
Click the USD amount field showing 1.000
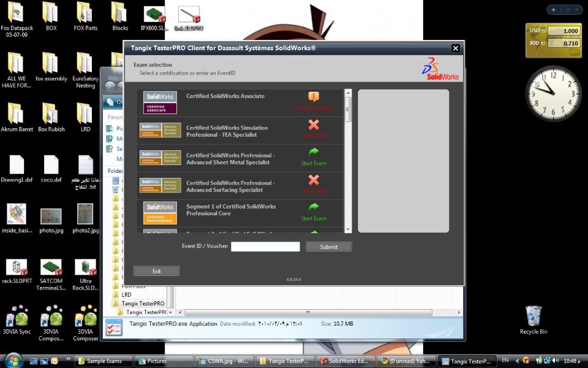point(564,31)
